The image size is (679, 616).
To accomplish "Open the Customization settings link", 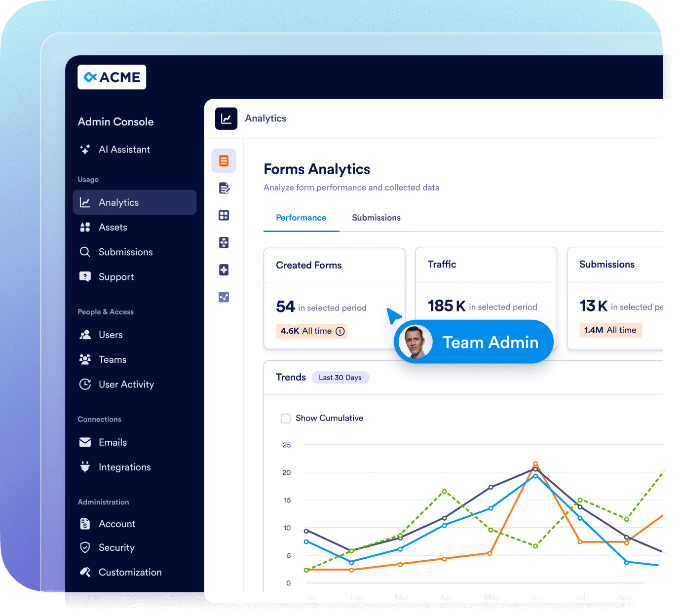I will pyautogui.click(x=130, y=572).
